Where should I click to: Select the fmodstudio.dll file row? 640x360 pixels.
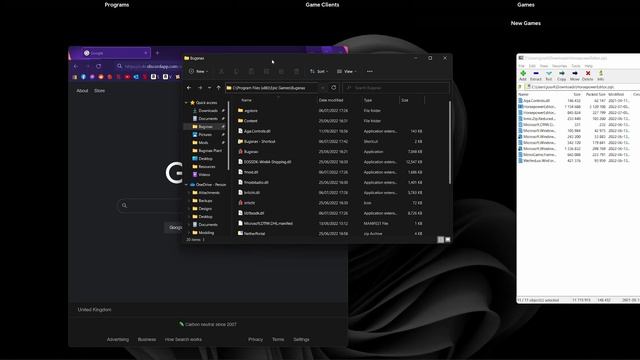[x=330, y=182]
